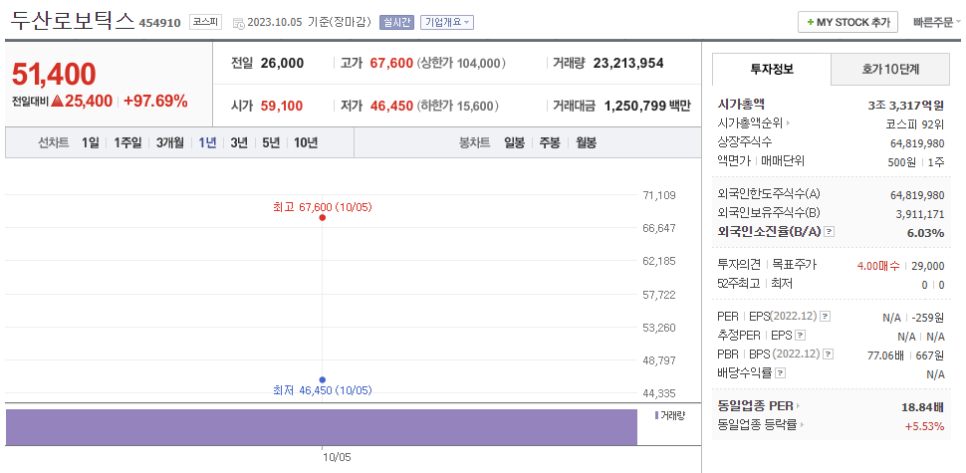Screen dimensions: 966x473
Task: Show the 일봉 candle chart
Action: (514, 143)
